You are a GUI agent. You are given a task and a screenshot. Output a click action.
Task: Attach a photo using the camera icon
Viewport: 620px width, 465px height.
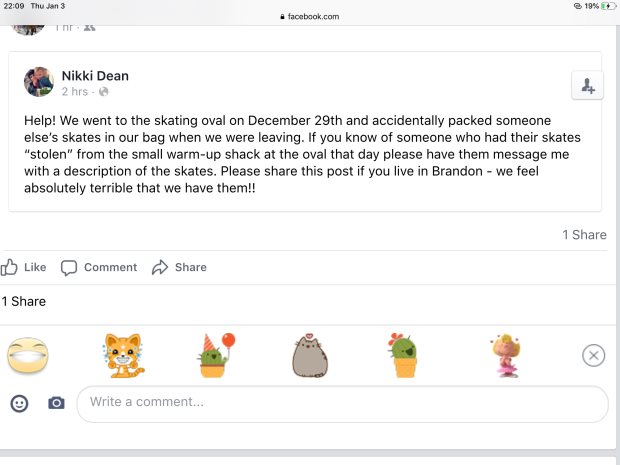pyautogui.click(x=56, y=403)
